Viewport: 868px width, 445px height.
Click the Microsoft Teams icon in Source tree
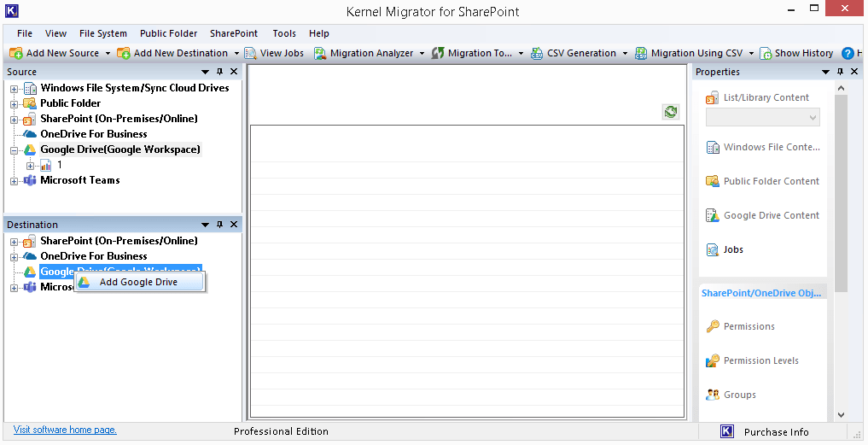(30, 181)
